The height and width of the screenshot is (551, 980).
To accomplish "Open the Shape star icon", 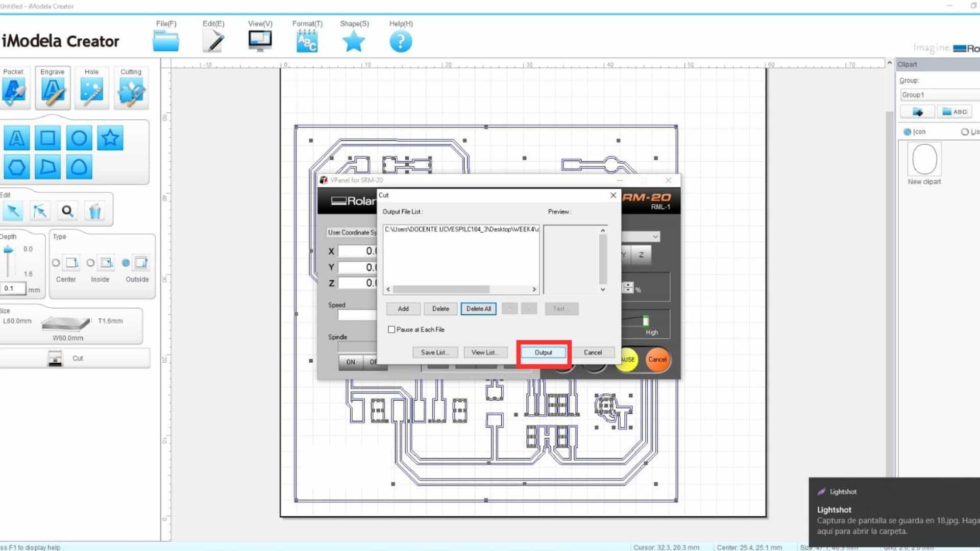I will 354,41.
